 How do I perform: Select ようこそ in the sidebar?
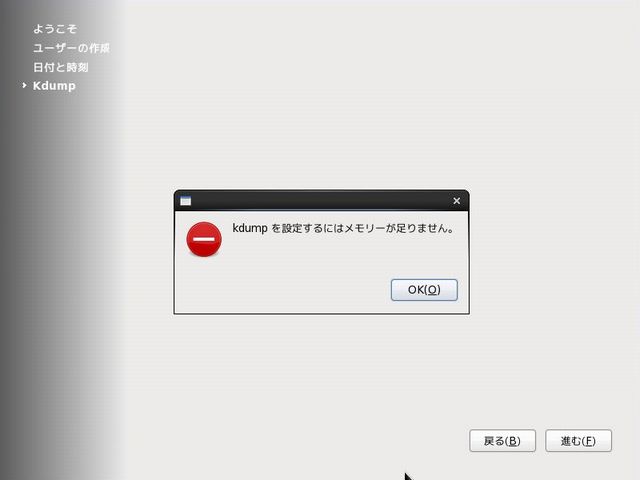point(55,29)
